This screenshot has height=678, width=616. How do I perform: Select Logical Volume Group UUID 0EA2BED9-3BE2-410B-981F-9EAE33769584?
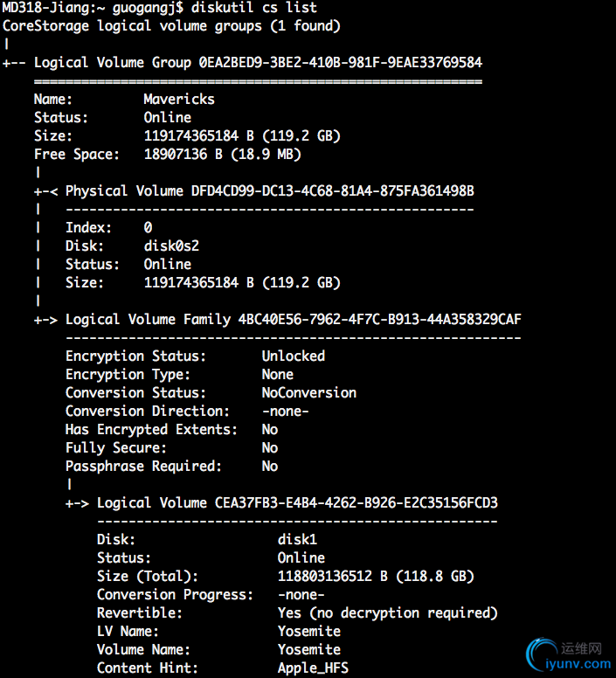pyautogui.click(x=340, y=63)
